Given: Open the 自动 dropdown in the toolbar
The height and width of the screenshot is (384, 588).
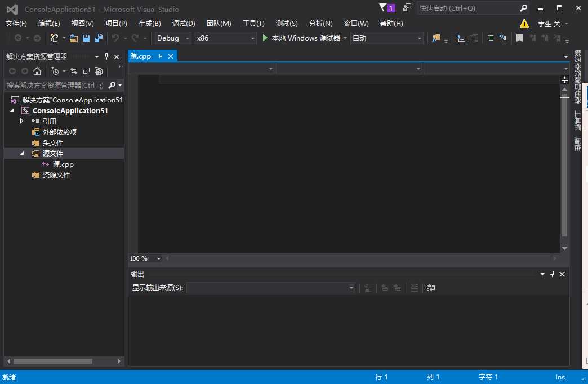Looking at the screenshot, I should [x=386, y=38].
